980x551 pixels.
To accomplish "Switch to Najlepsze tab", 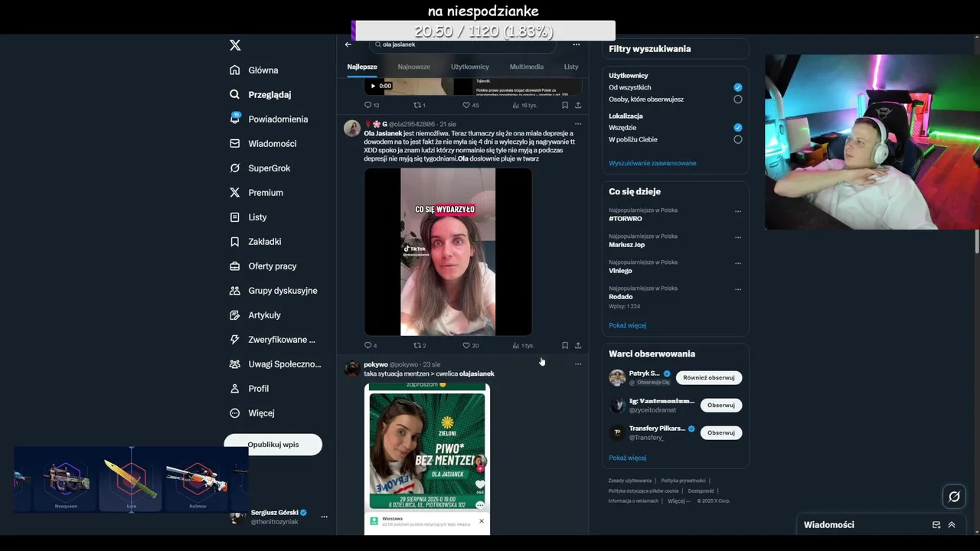I will (362, 67).
